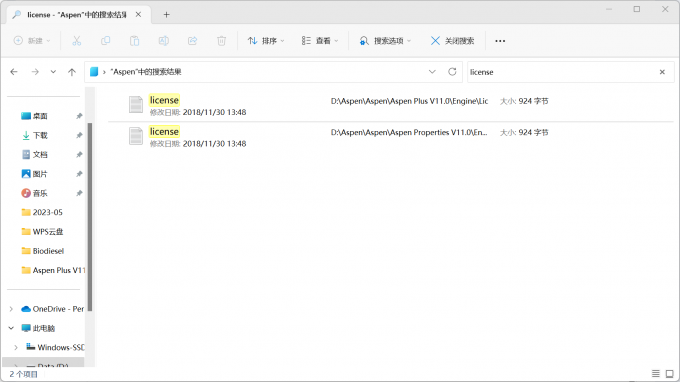Click path D:\Aspen\Aspen\Aspen Plus V11.0\Engine

point(409,101)
